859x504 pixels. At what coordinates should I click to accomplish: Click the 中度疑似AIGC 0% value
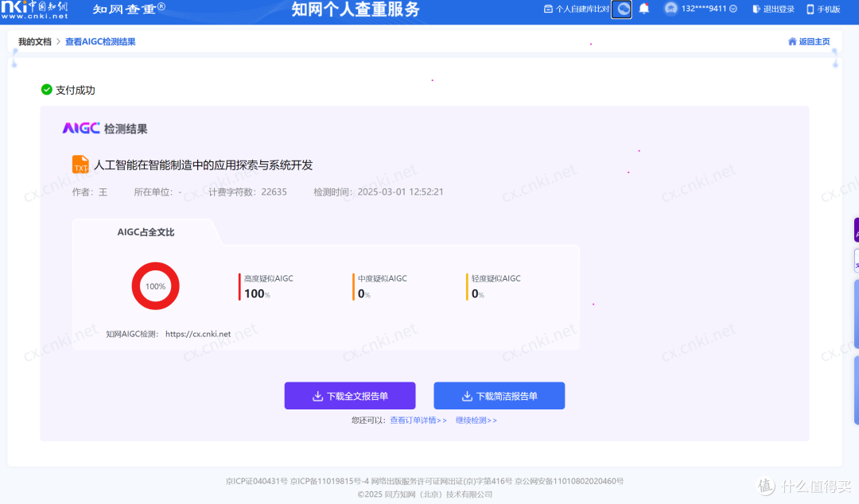363,294
